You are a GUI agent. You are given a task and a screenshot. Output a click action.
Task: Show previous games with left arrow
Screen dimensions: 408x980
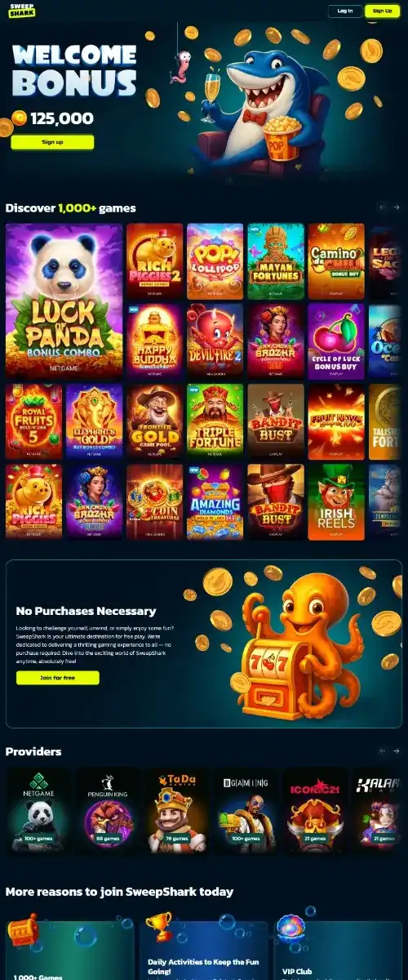383,207
